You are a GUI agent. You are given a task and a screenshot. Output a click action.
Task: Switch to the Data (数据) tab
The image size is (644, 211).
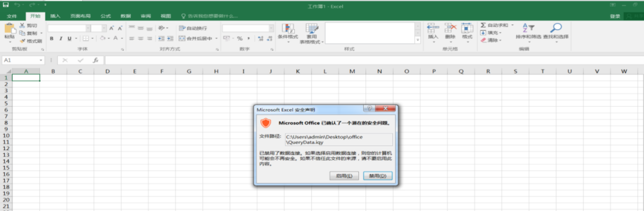[x=126, y=16]
